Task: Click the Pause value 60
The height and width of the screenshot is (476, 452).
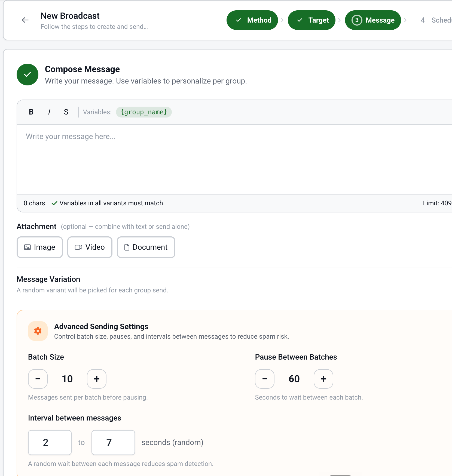Action: pos(294,379)
